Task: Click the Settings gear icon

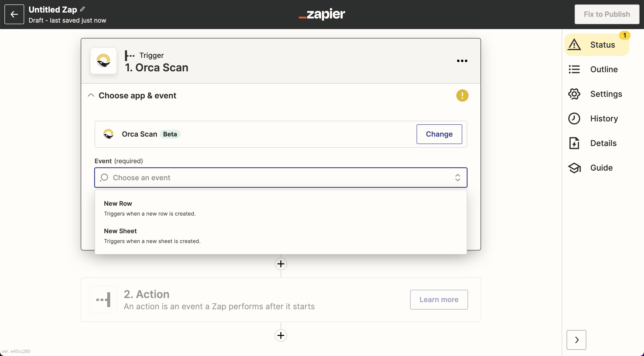Action: pos(575,94)
